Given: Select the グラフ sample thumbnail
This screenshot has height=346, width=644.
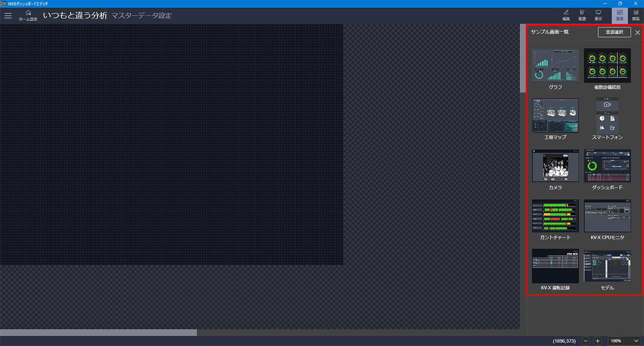Looking at the screenshot, I should click(x=555, y=65).
